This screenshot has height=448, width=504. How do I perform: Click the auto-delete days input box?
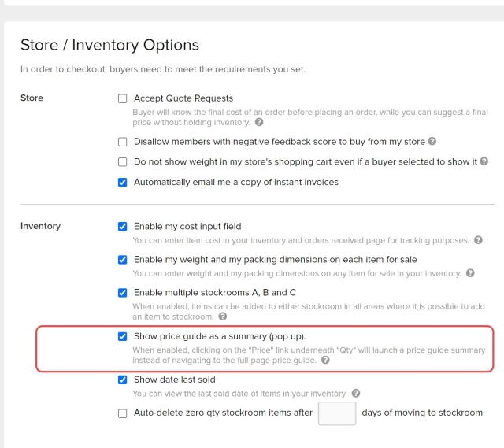[x=336, y=413]
